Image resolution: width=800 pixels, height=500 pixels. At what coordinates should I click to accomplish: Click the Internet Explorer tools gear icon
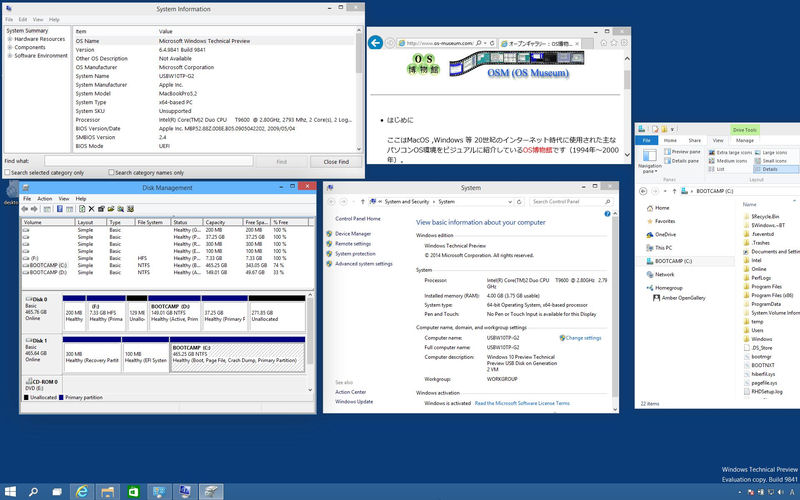[x=624, y=43]
